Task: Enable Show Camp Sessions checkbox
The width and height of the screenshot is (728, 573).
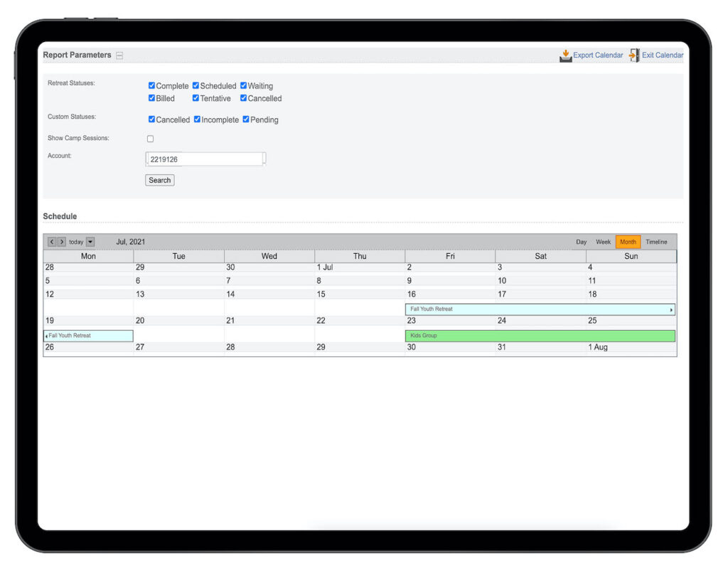Action: click(x=150, y=139)
